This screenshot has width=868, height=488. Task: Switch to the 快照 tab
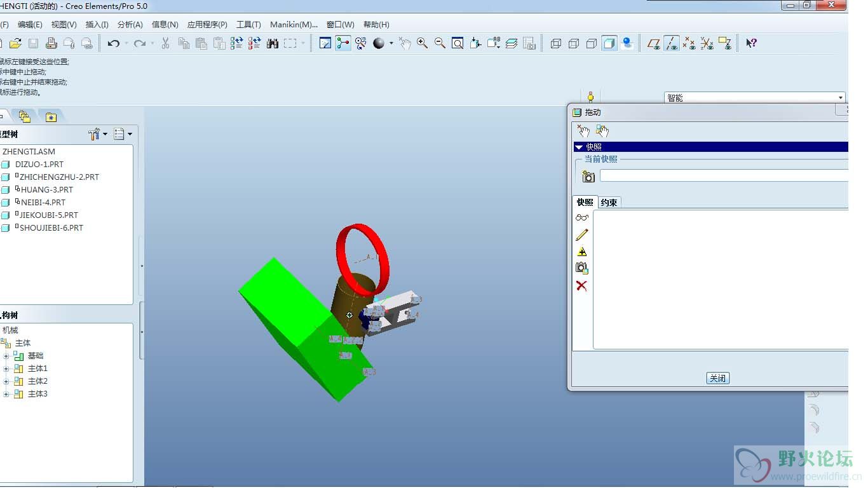point(585,202)
